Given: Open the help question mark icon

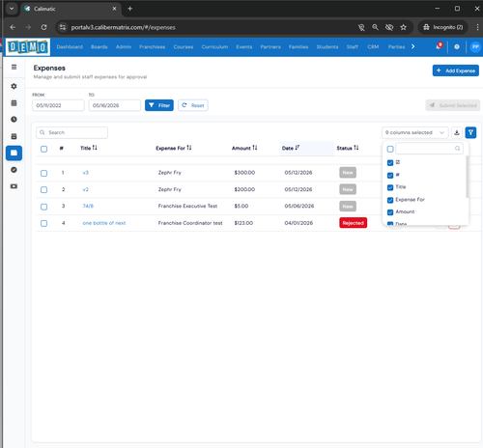Looking at the screenshot, I should tap(457, 46).
